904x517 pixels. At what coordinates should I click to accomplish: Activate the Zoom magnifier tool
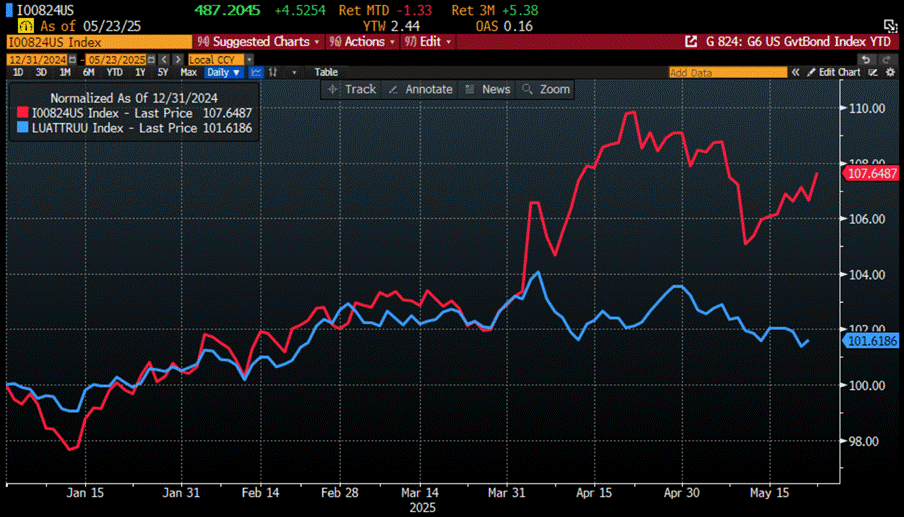click(x=546, y=89)
